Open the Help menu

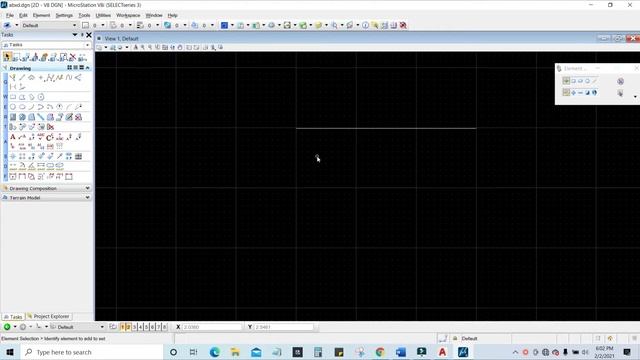tap(173, 15)
